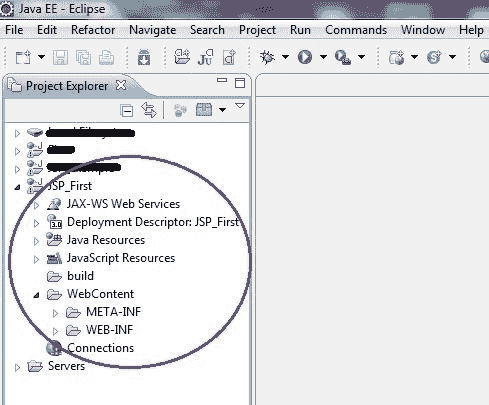
Task: Select the Project Explorer tab
Action: (67, 86)
